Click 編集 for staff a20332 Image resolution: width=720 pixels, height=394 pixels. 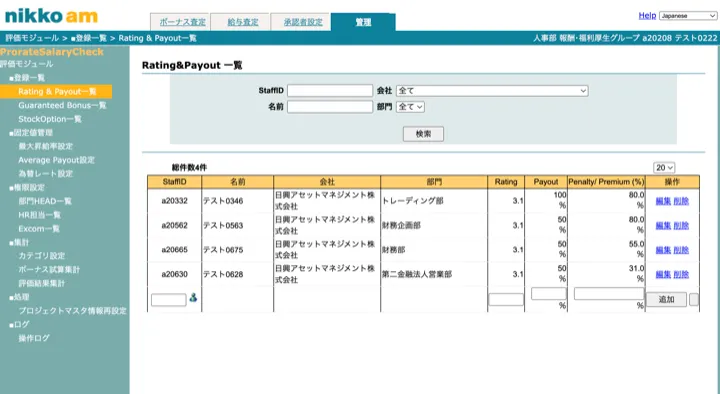(663, 201)
